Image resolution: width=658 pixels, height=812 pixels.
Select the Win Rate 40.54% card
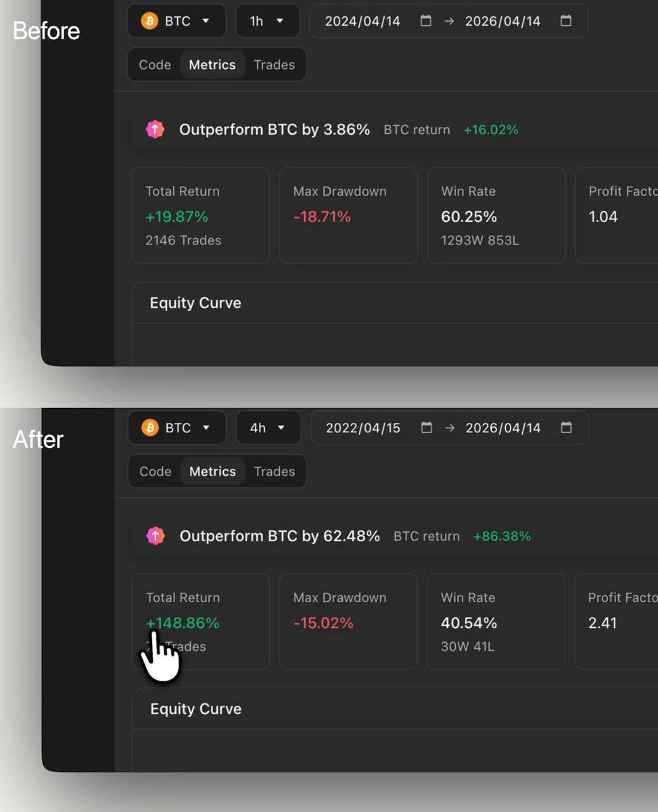tap(496, 621)
